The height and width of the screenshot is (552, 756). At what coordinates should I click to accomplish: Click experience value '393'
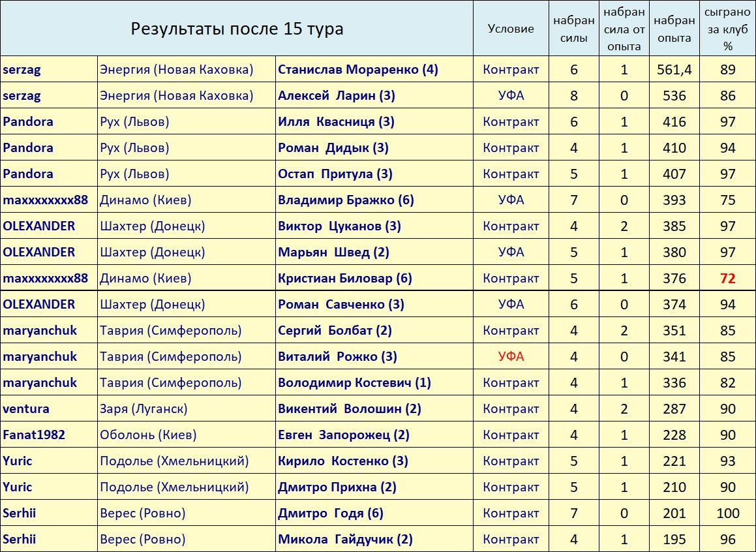674,200
